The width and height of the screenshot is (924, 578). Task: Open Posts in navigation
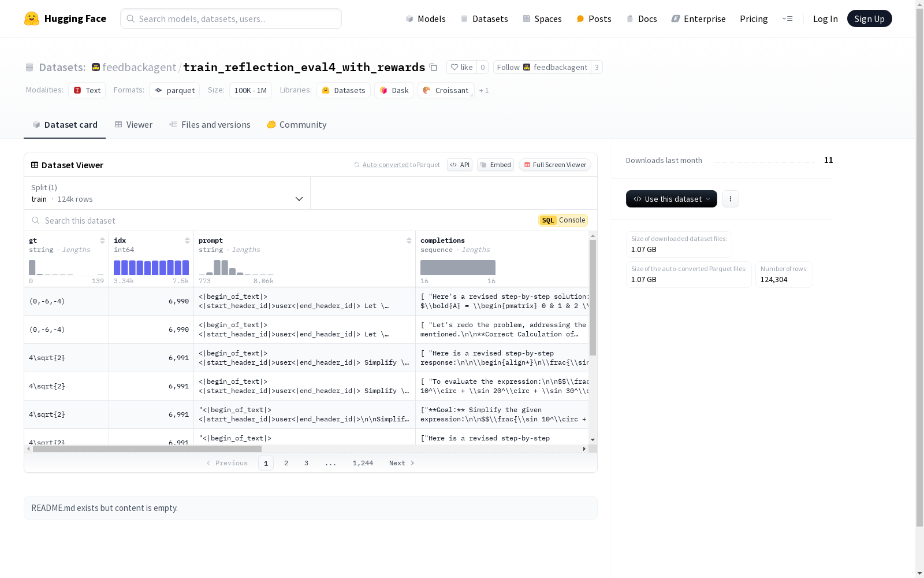(x=594, y=18)
